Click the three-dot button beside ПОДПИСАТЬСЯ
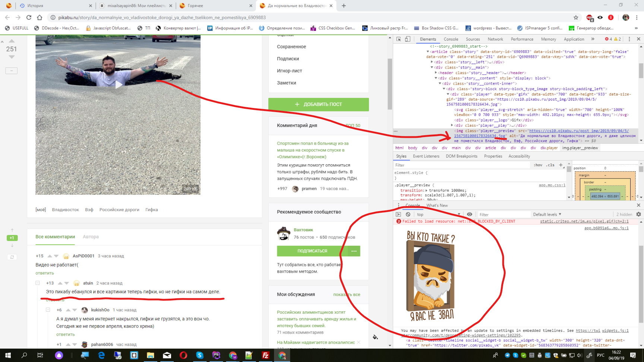This screenshot has height=362, width=644. (x=354, y=251)
